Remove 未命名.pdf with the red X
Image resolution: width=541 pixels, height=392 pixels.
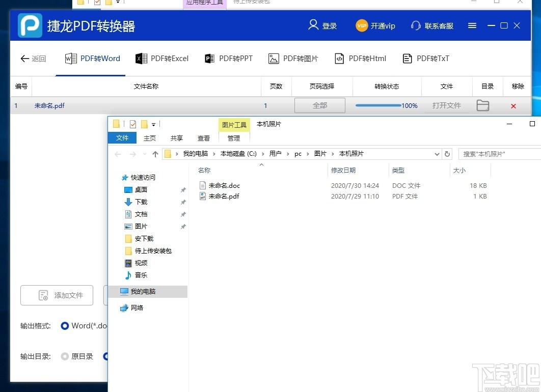click(513, 106)
